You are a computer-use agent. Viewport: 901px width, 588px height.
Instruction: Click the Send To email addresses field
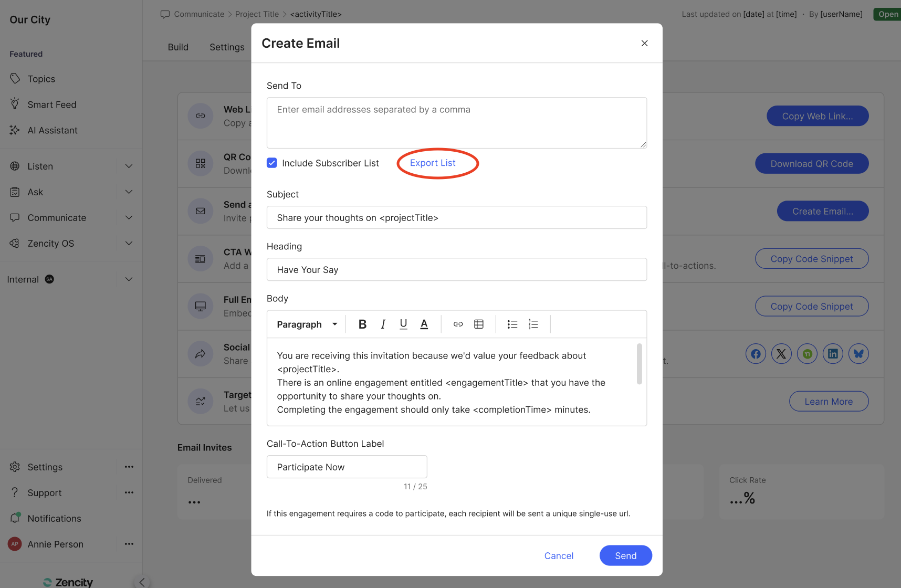[x=456, y=123]
